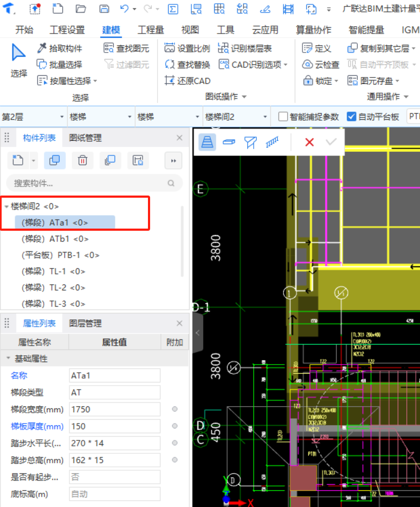
Task: Uncheck 自动平台板 checkbox
Action: coord(351,116)
